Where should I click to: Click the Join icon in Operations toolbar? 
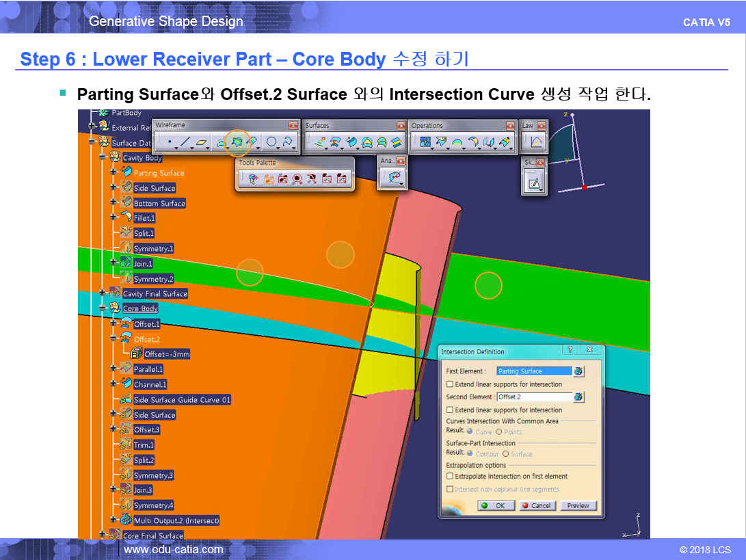pyautogui.click(x=425, y=142)
